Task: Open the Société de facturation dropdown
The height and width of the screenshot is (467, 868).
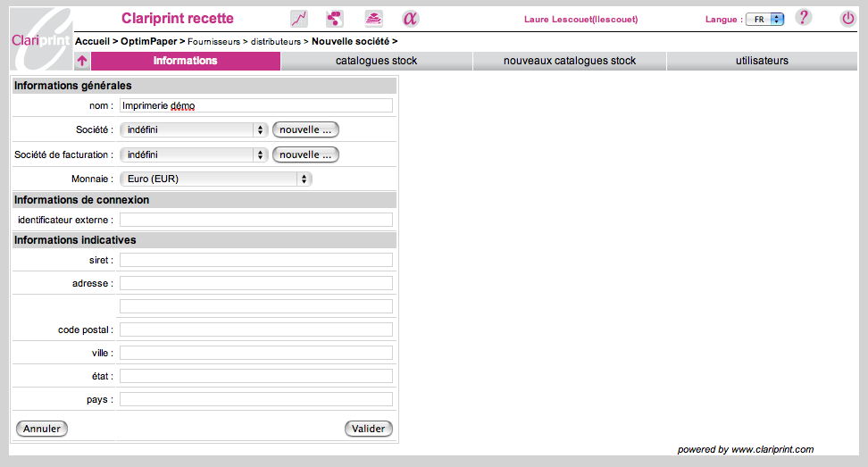Action: point(194,154)
